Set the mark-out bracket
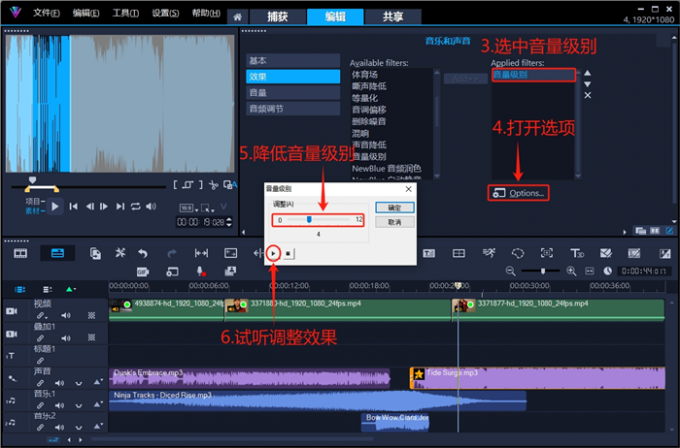Image resolution: width=680 pixels, height=448 pixels. click(x=201, y=185)
